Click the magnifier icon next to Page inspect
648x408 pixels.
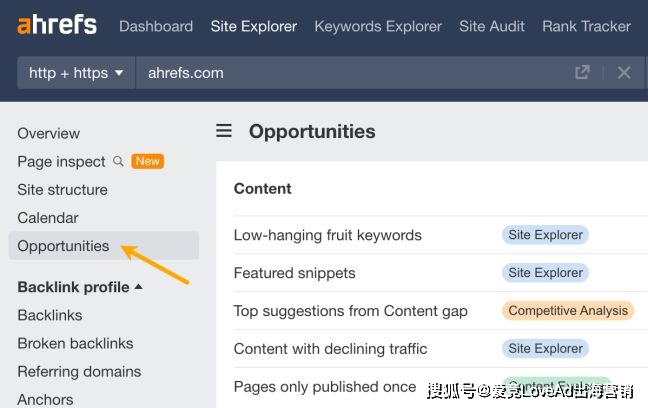pyautogui.click(x=118, y=161)
